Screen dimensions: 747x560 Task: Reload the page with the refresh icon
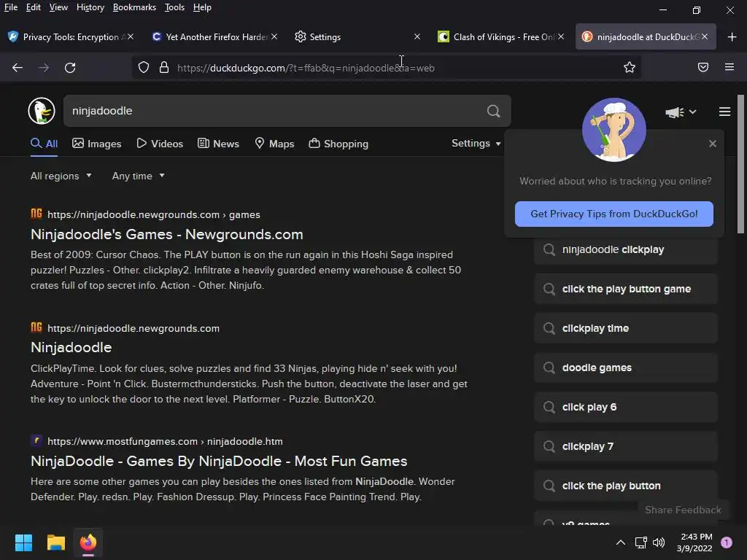(70, 68)
